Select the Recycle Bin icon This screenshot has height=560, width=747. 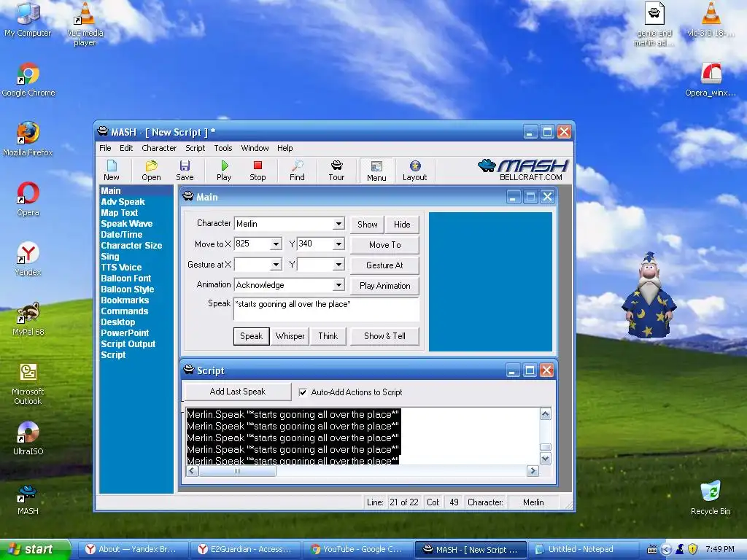click(x=711, y=498)
